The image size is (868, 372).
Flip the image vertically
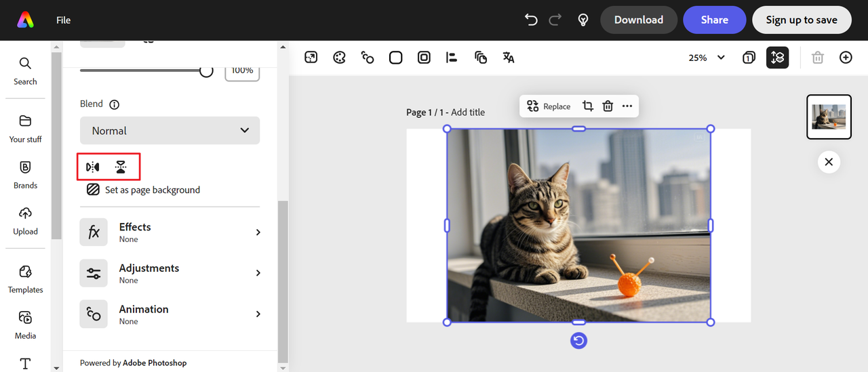pyautogui.click(x=121, y=167)
